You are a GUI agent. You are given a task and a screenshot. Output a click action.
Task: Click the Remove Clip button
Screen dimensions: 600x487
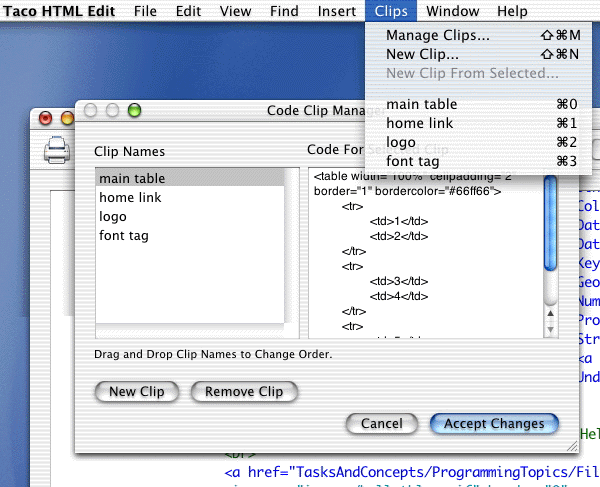pos(244,392)
